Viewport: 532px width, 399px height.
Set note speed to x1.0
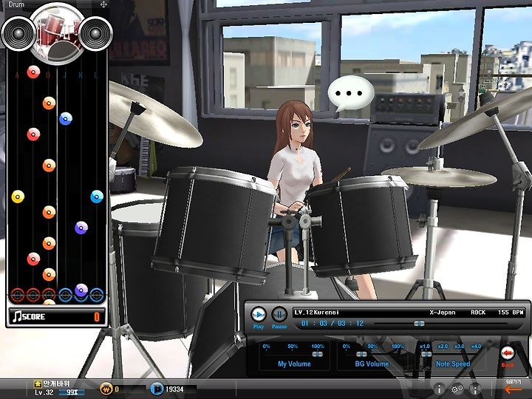pos(425,347)
